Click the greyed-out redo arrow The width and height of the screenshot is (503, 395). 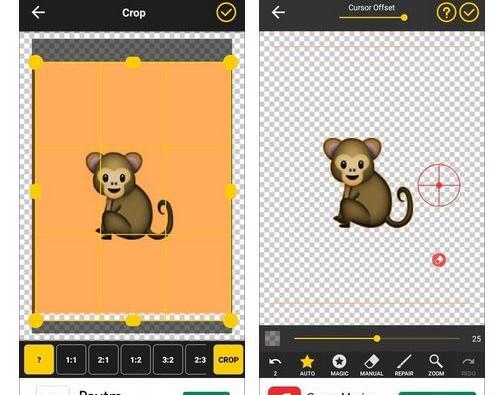point(468,366)
